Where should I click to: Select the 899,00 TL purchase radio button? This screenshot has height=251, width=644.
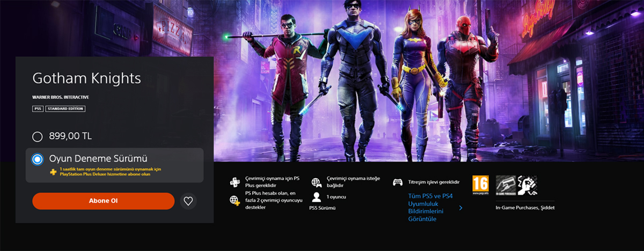pyautogui.click(x=38, y=136)
